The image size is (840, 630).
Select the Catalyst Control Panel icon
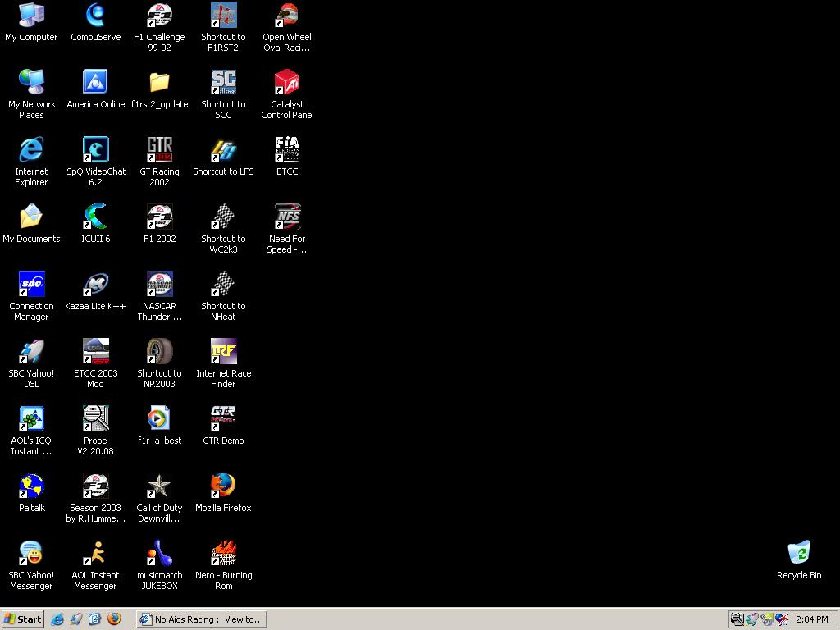coord(287,82)
